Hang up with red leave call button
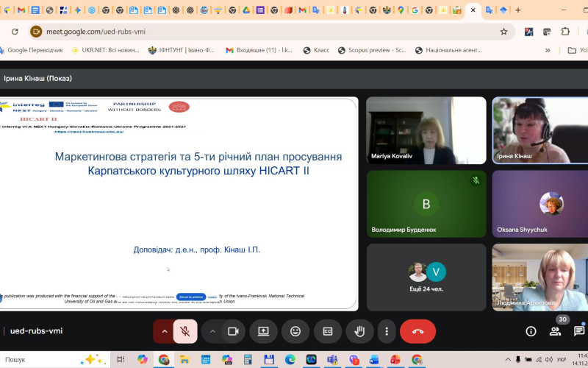 pyautogui.click(x=417, y=331)
